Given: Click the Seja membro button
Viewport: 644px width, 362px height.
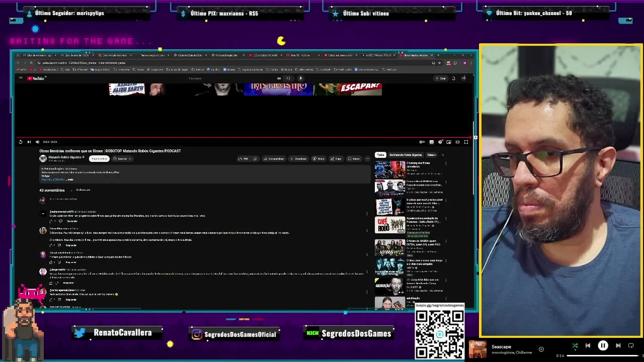Looking at the screenshot, I should [99, 159].
